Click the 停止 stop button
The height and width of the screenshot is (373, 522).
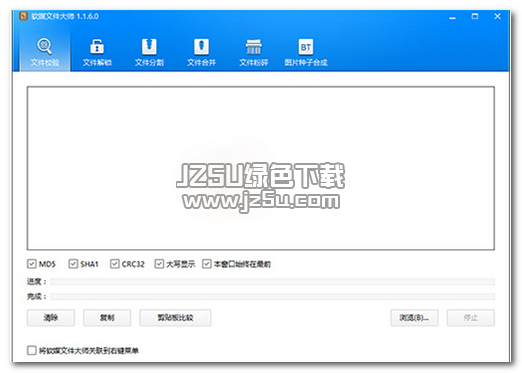(471, 318)
